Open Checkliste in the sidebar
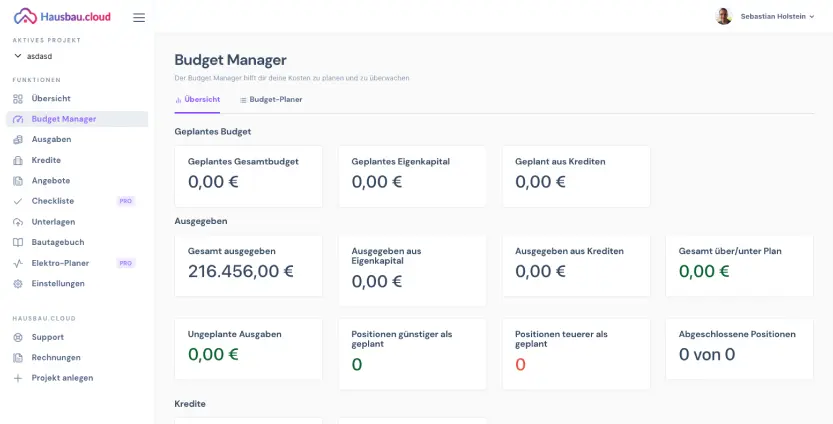 coord(53,201)
